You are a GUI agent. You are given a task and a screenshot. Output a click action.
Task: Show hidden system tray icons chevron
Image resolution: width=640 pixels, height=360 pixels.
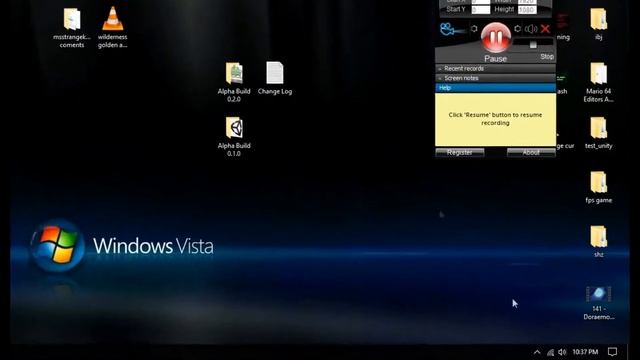coord(537,352)
